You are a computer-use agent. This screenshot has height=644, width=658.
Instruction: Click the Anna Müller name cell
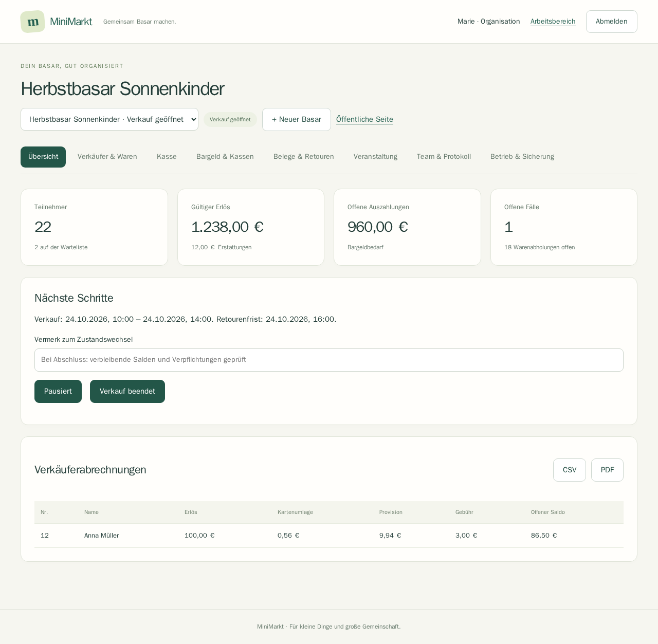[x=102, y=536]
